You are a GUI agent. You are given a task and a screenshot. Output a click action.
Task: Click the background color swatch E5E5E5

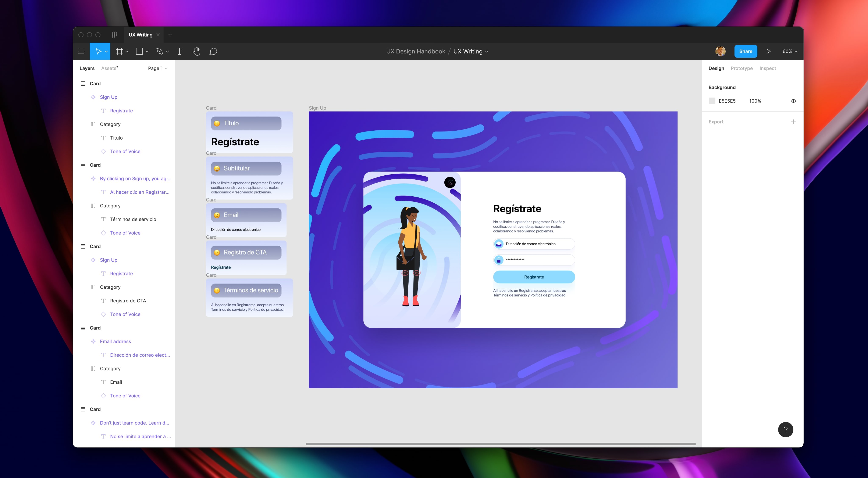point(712,101)
